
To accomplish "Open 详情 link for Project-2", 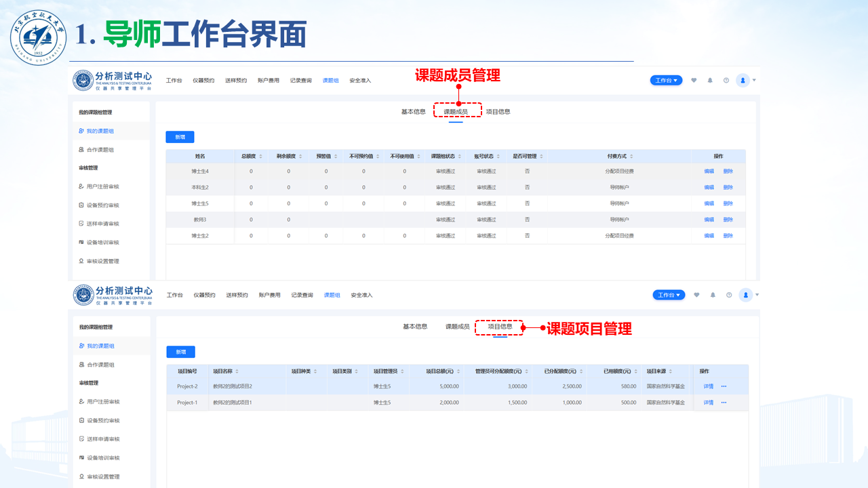I will (x=708, y=386).
